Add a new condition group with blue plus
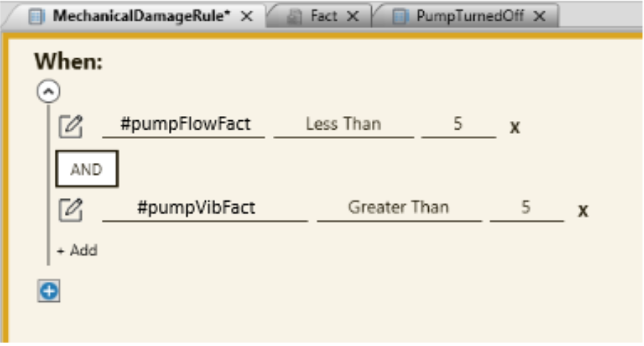Image resolution: width=644 pixels, height=346 pixels. point(49,291)
